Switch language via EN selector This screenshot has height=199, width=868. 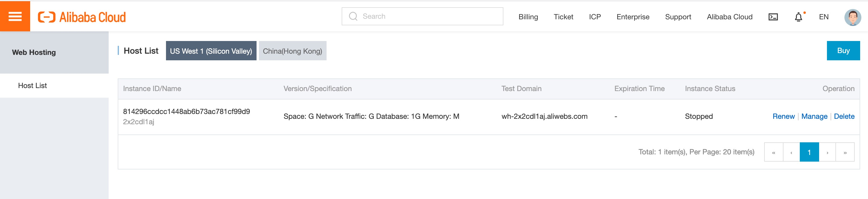824,17
